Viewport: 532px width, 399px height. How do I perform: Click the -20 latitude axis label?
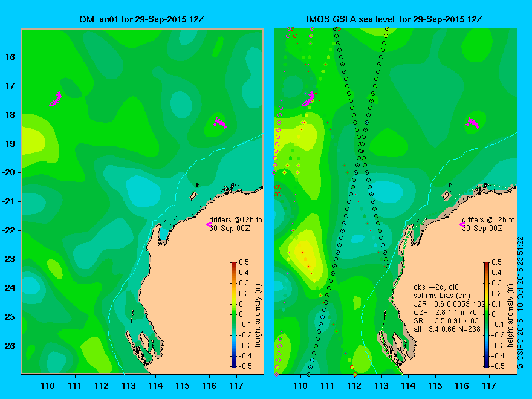tap(9, 172)
